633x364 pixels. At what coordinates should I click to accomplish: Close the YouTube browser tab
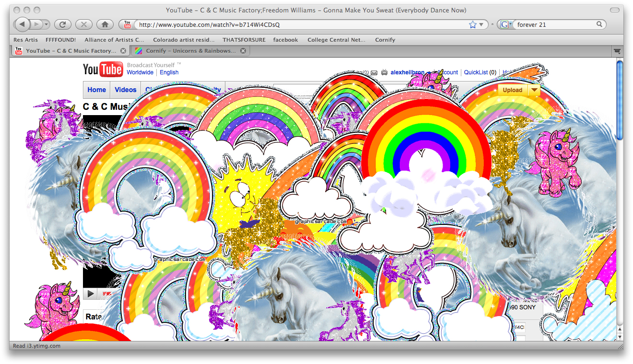(x=123, y=51)
